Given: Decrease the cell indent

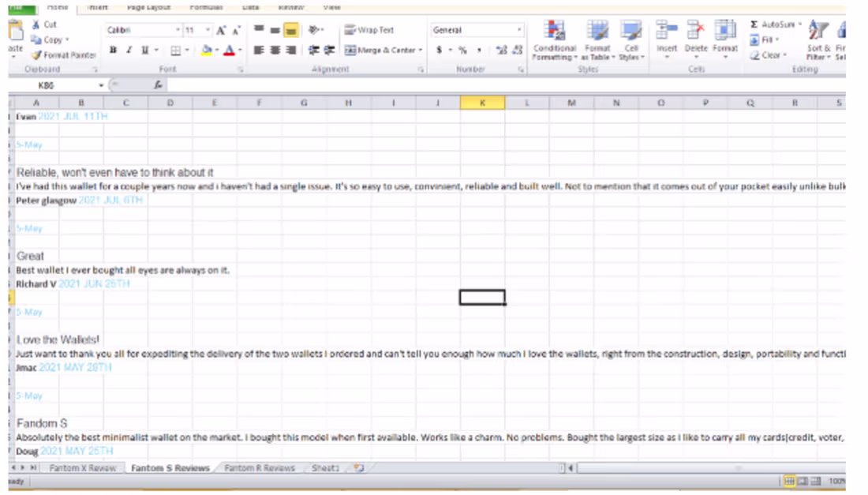Looking at the screenshot, I should (313, 51).
